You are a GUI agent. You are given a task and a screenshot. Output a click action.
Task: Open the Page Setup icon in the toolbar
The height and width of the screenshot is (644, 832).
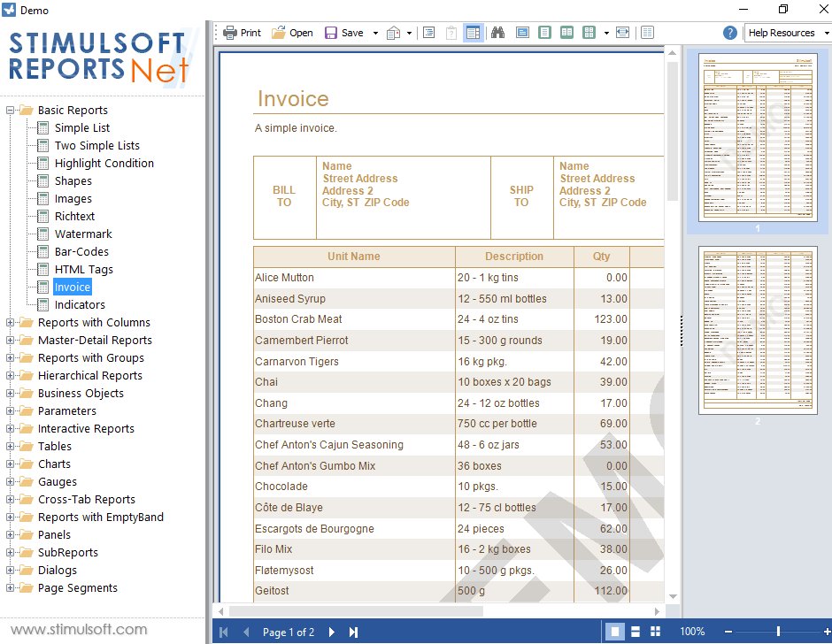392,32
